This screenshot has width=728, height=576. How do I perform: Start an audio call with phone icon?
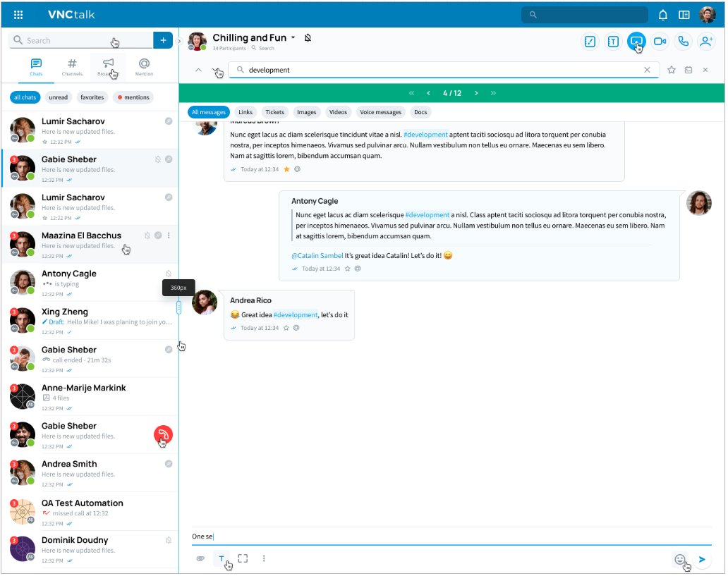pos(683,42)
